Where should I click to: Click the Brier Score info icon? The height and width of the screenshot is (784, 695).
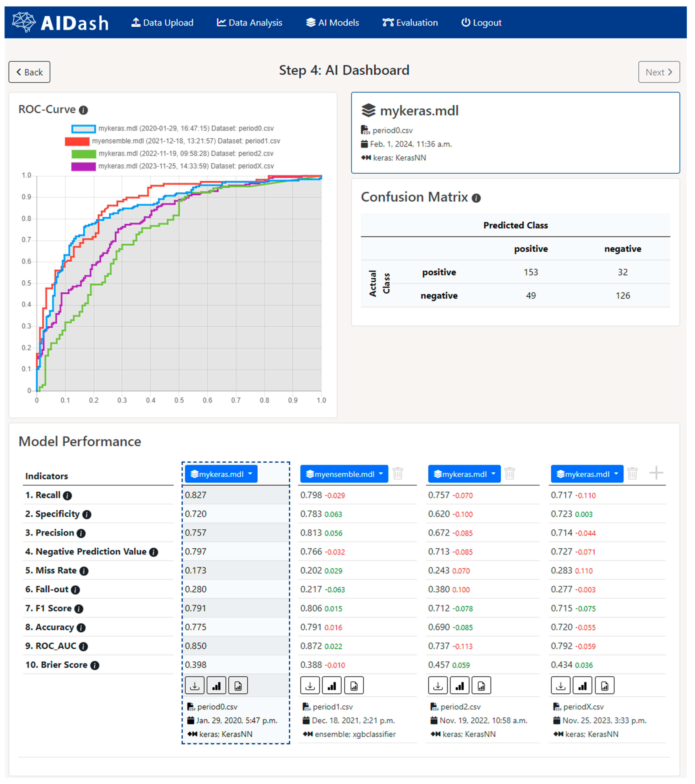coord(95,665)
